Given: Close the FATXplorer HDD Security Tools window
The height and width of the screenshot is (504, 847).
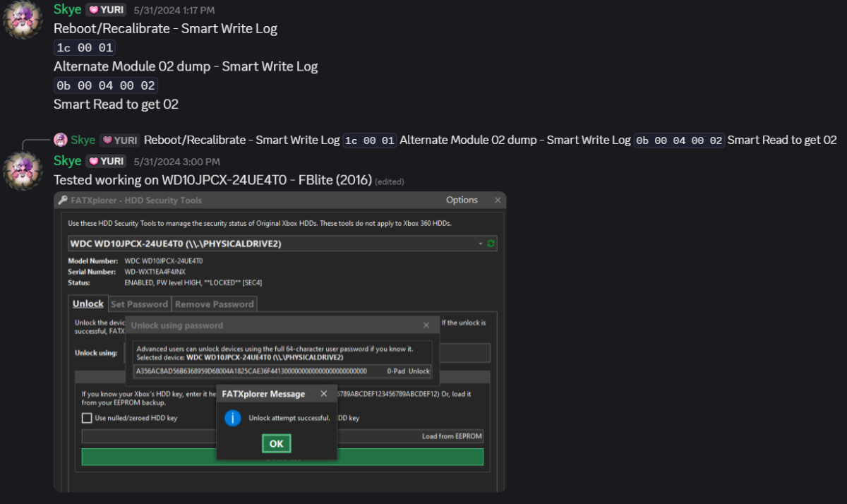Looking at the screenshot, I should click(x=498, y=200).
